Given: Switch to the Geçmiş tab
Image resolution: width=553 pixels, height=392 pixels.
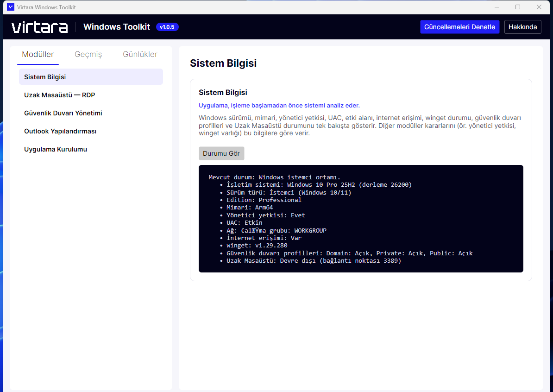Looking at the screenshot, I should pyautogui.click(x=88, y=54).
